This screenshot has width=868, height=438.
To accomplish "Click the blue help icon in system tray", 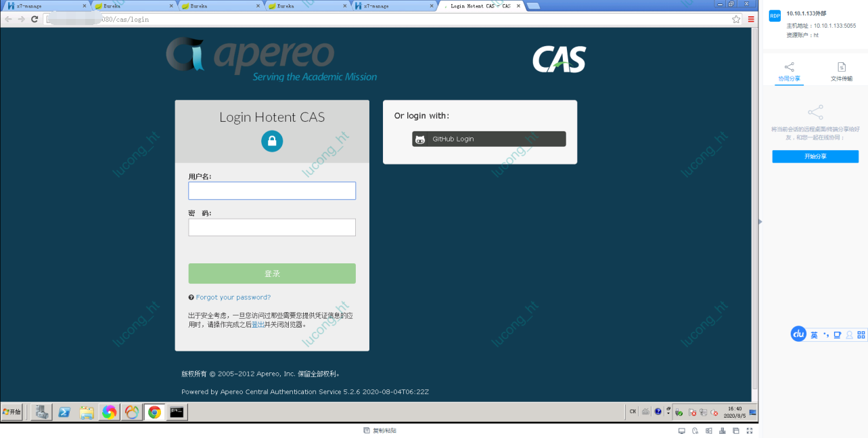I will (x=658, y=412).
